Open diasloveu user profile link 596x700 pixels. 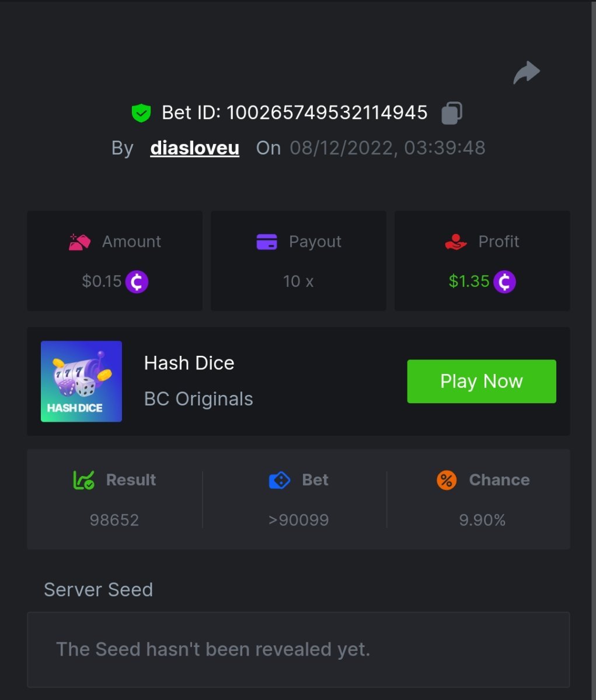pos(194,148)
